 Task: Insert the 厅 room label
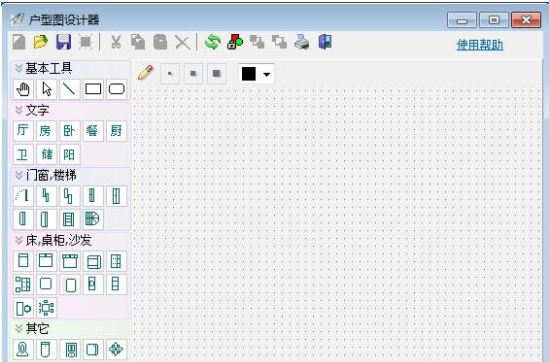23,131
